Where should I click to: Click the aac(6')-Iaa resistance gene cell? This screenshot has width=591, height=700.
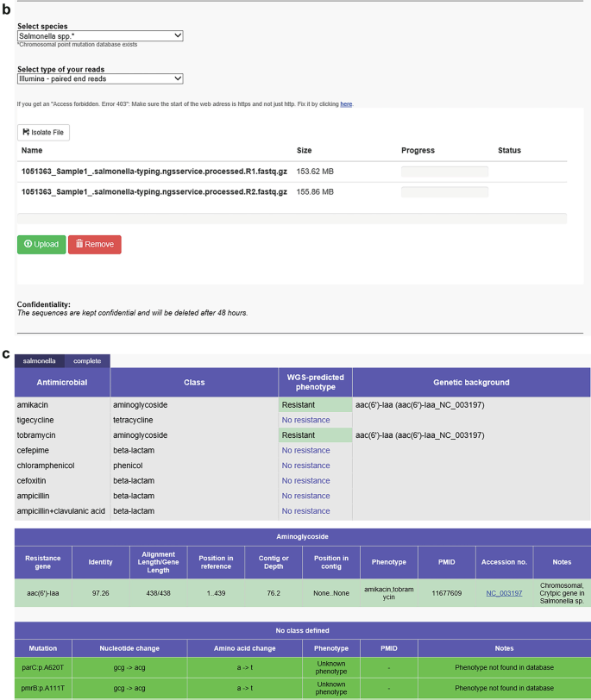click(x=43, y=592)
